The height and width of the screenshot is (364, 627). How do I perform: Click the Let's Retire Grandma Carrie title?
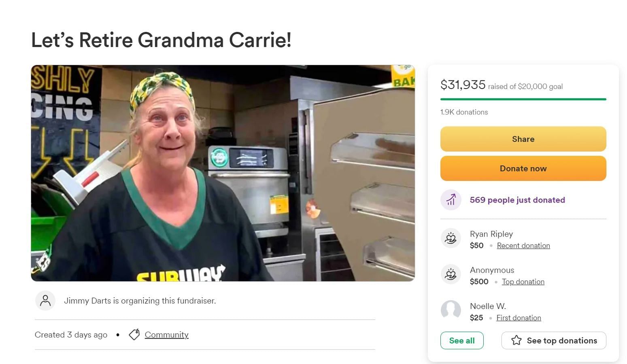[161, 40]
